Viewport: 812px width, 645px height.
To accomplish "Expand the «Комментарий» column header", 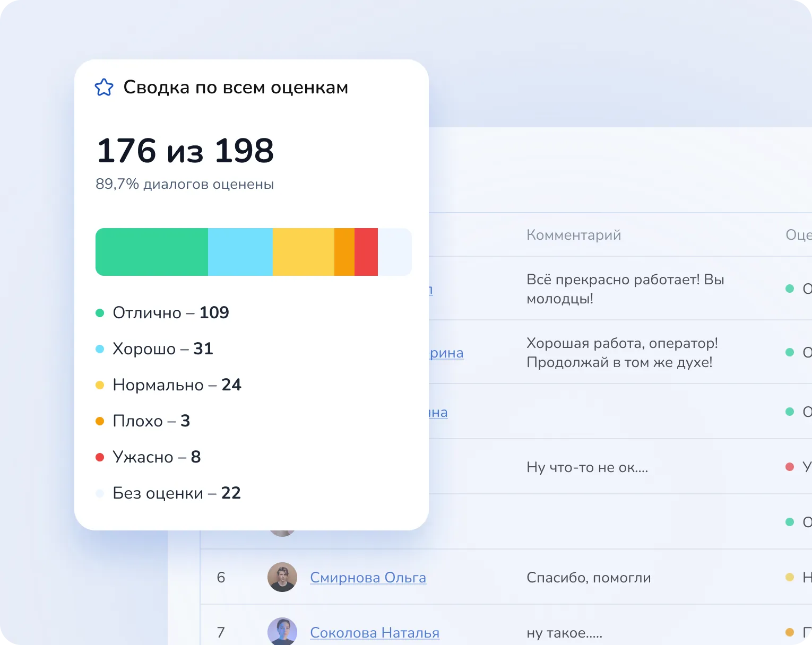I will tap(573, 235).
